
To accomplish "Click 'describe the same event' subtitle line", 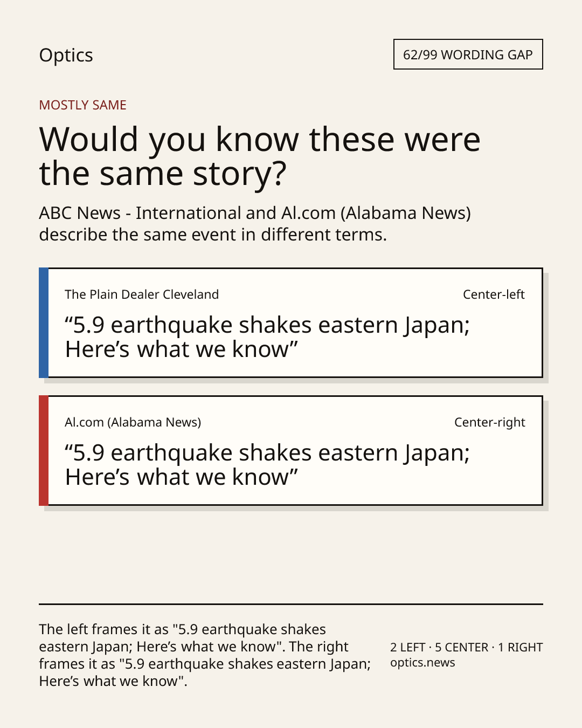I will point(213,235).
